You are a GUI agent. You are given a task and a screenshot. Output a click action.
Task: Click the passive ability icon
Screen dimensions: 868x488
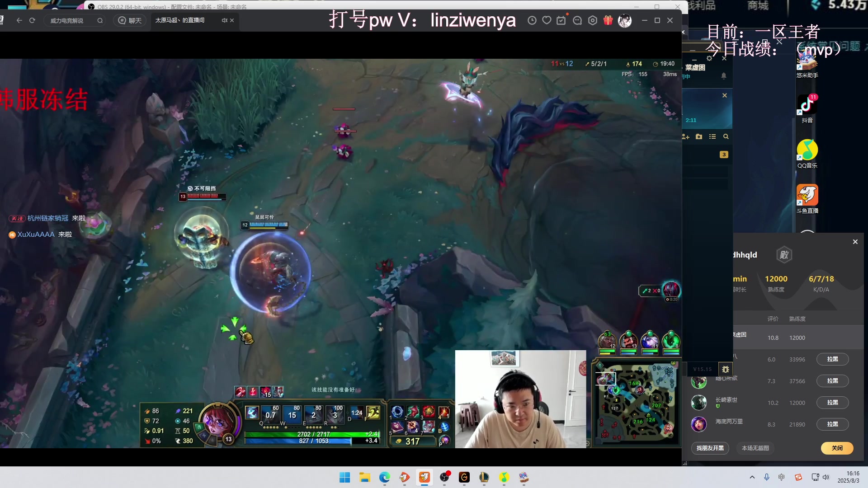click(252, 413)
